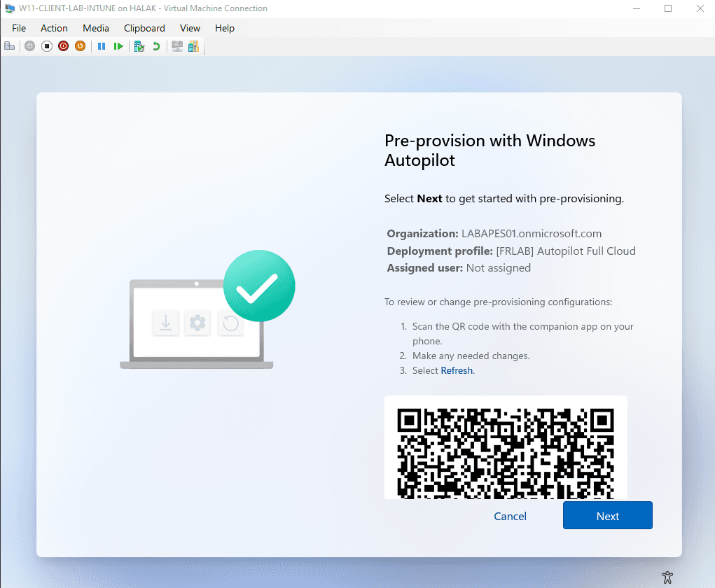
Task: Cancel the Autopilot pre-provisioning
Action: [510, 515]
